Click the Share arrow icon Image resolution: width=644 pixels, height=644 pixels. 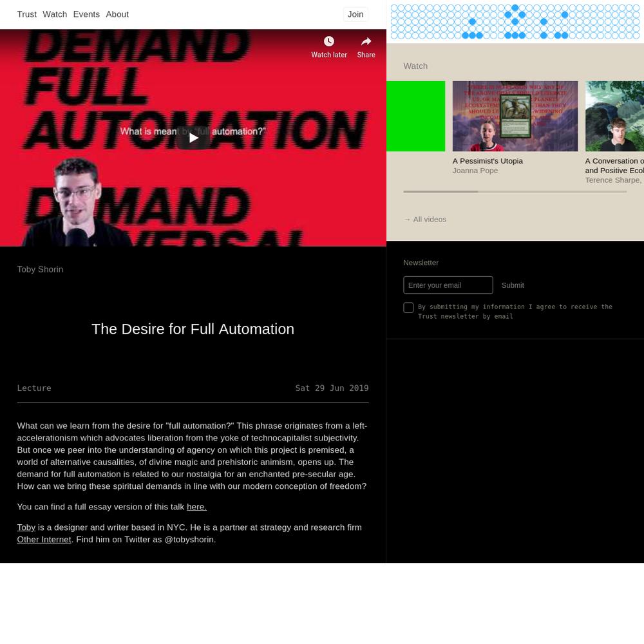click(x=366, y=42)
